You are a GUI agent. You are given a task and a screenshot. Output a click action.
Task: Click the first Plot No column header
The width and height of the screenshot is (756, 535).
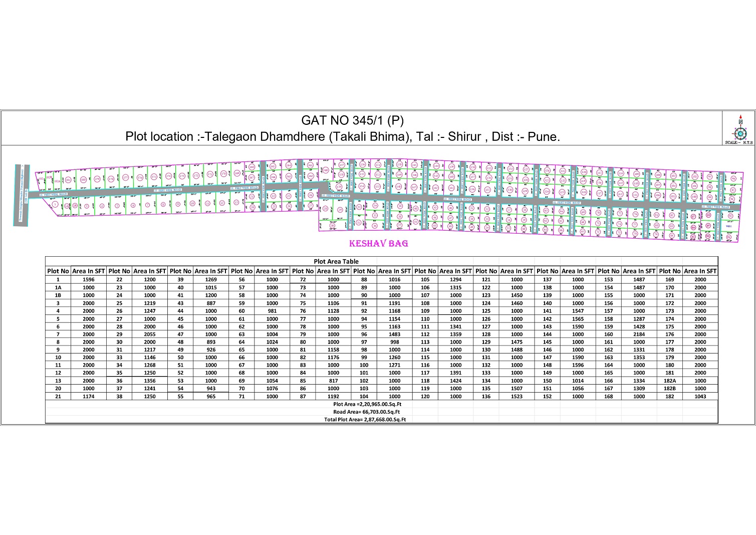point(58,271)
